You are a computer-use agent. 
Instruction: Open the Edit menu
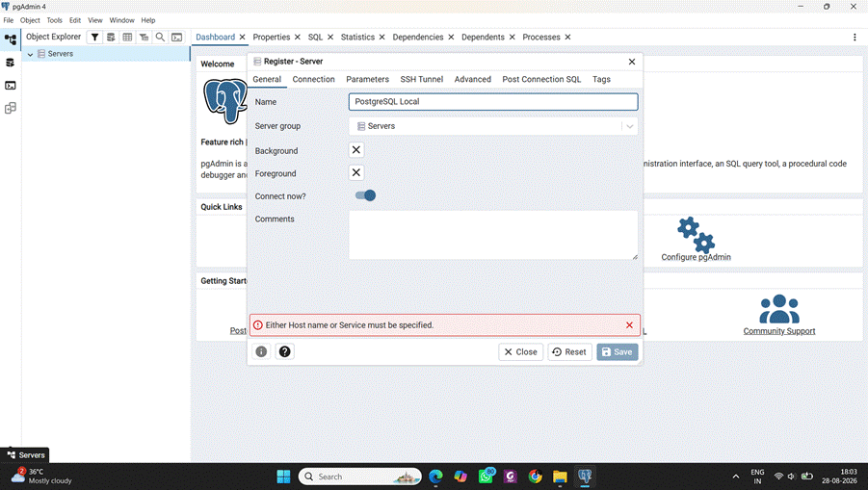pos(75,20)
